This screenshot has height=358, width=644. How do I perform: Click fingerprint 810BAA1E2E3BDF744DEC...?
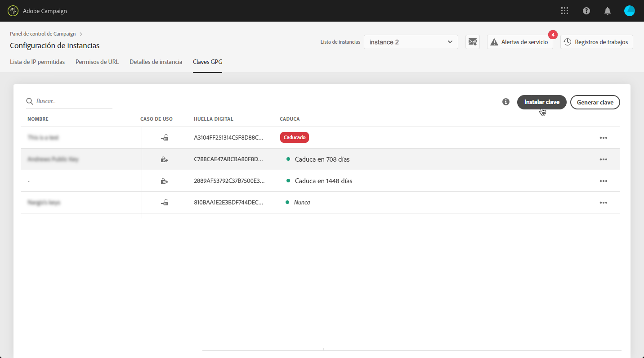pos(228,203)
